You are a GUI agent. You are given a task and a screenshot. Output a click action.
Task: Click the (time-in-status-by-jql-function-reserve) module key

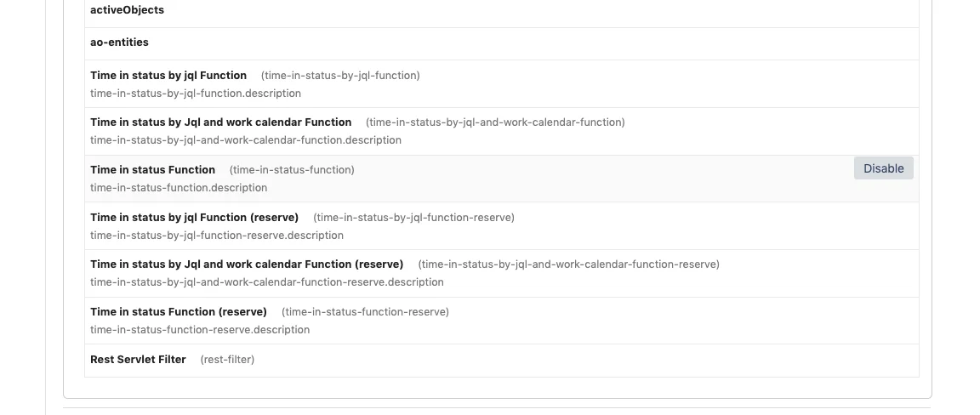point(413,218)
